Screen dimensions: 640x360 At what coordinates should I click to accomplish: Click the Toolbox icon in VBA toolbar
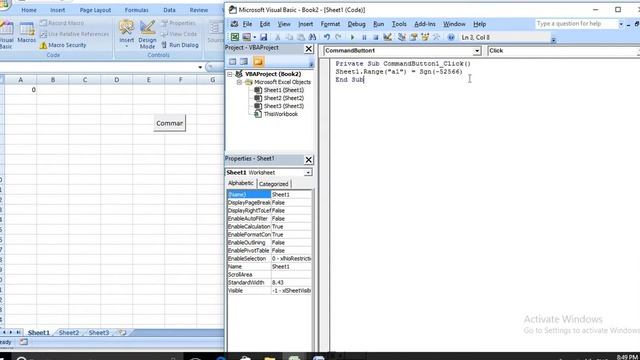pos(436,37)
